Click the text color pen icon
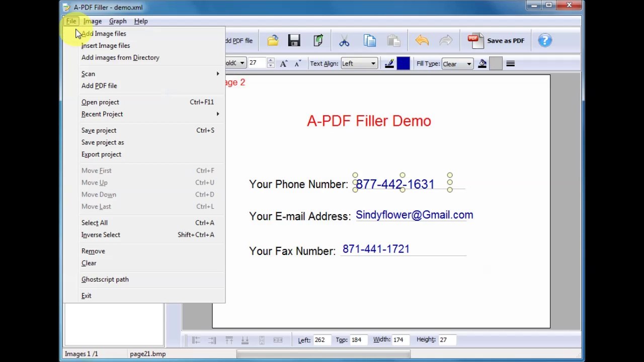 coord(389,63)
